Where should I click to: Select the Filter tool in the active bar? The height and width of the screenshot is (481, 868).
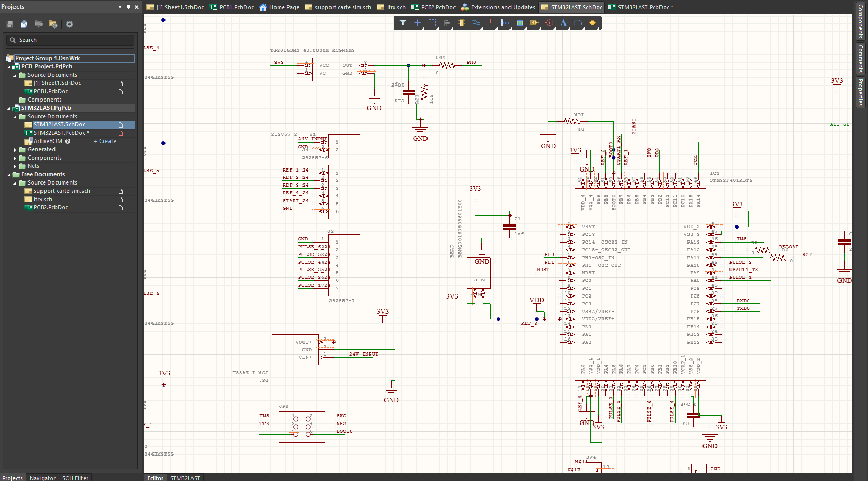pyautogui.click(x=403, y=23)
